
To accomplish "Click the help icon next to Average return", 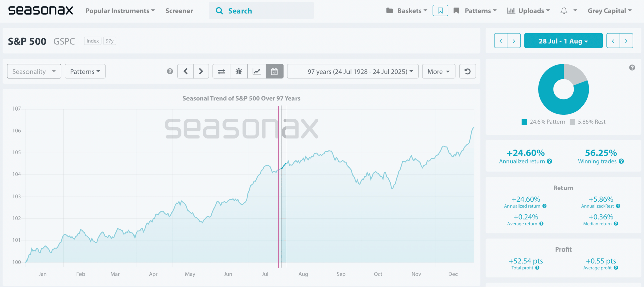I will pos(541,224).
